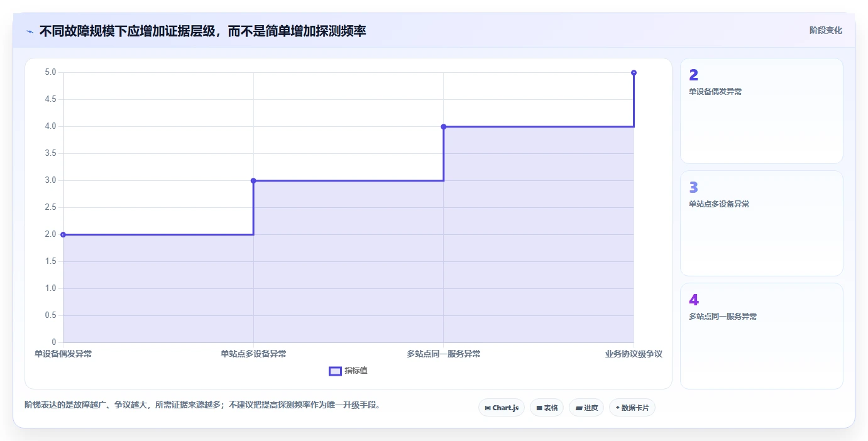The image size is (868, 441).
Task: Click the x-axis label 多站点同一服务异常
Action: [444, 354]
